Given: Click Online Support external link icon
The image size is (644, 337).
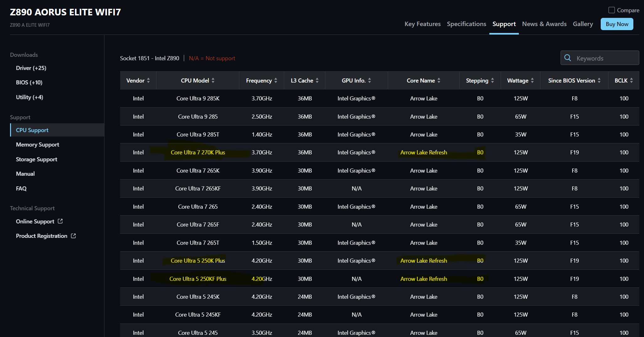Looking at the screenshot, I should [60, 221].
